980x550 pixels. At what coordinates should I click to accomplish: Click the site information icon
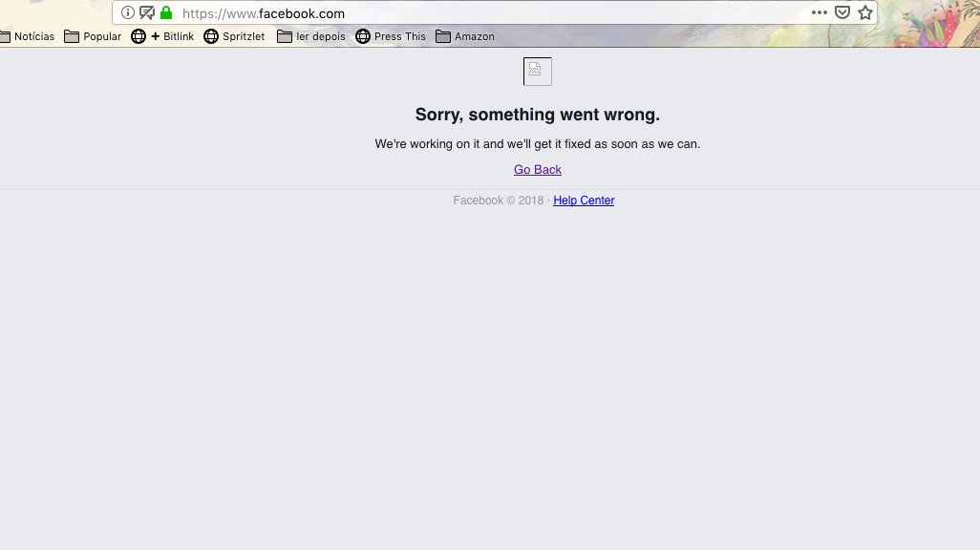[x=127, y=12]
